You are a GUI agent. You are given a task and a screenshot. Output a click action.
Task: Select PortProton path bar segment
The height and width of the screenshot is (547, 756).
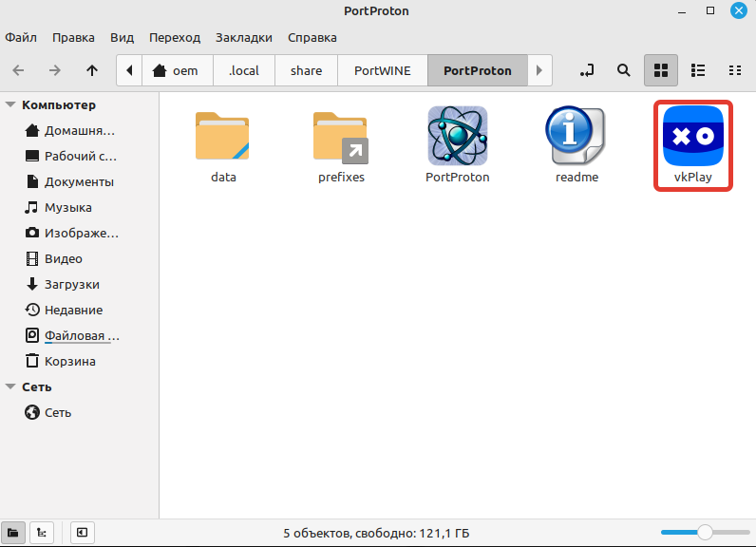click(x=478, y=70)
